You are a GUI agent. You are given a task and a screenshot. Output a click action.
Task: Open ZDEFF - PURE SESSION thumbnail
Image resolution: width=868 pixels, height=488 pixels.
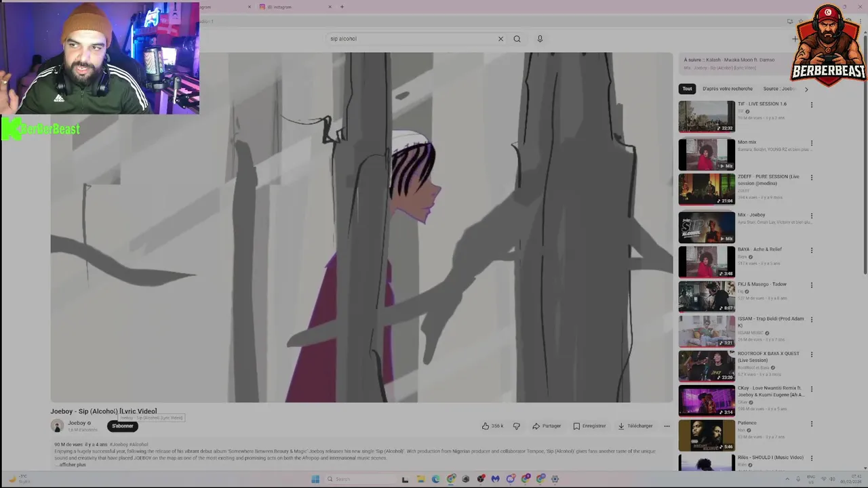(x=707, y=189)
